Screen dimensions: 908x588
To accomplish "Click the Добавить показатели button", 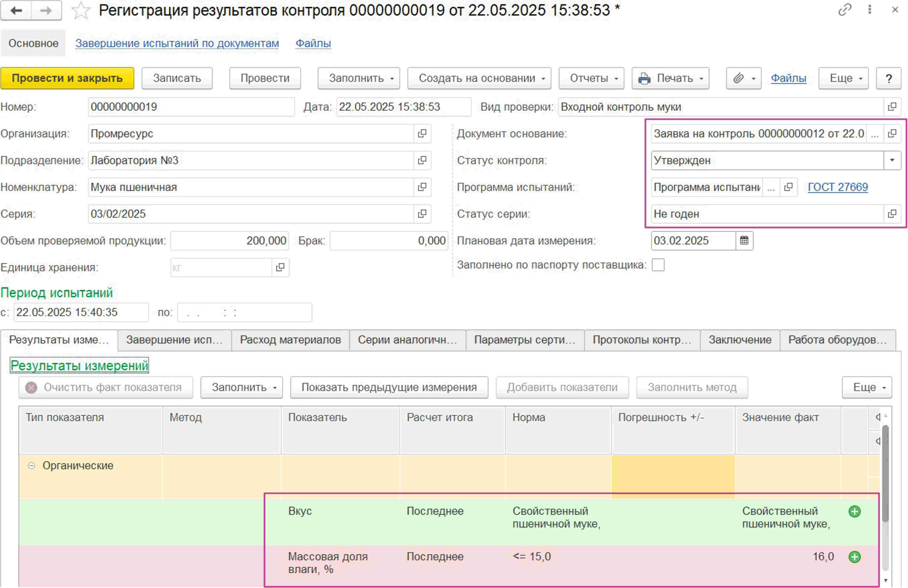I will [x=562, y=387].
